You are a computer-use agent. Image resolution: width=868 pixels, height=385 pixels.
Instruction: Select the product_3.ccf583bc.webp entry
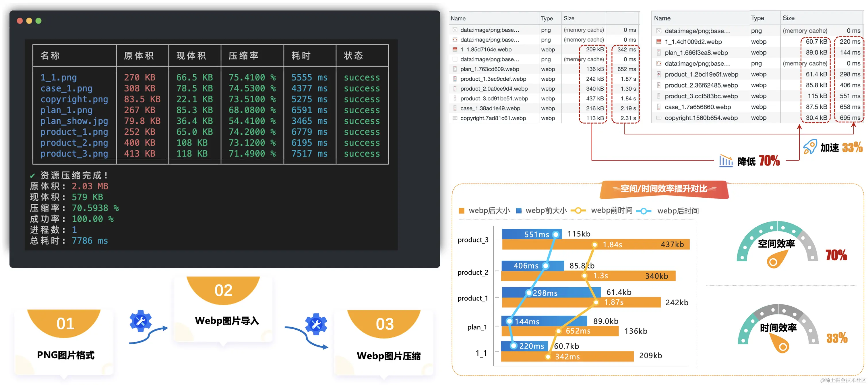point(701,96)
